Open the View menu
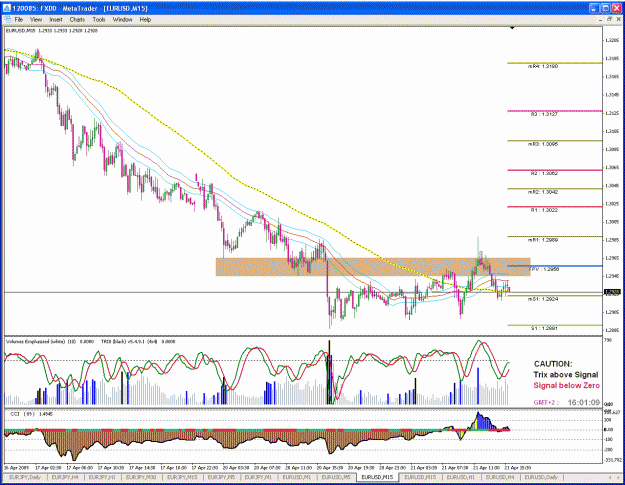 (x=36, y=20)
